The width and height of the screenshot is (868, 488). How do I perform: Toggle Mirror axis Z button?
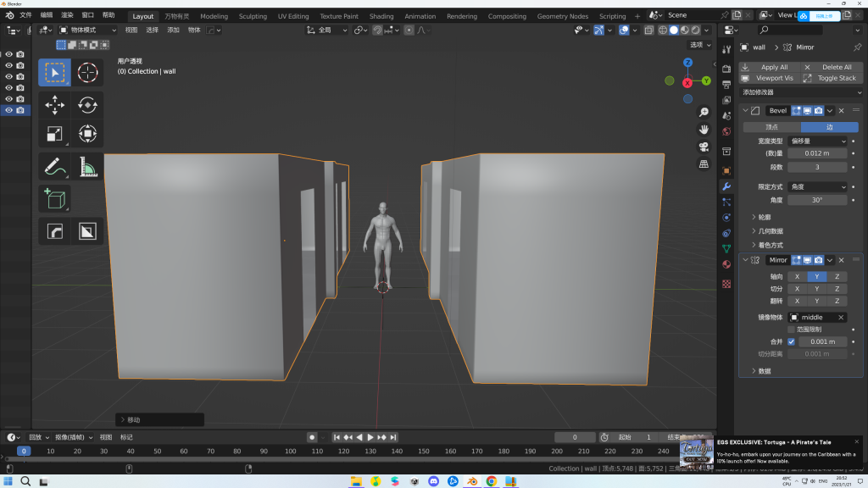(x=837, y=277)
